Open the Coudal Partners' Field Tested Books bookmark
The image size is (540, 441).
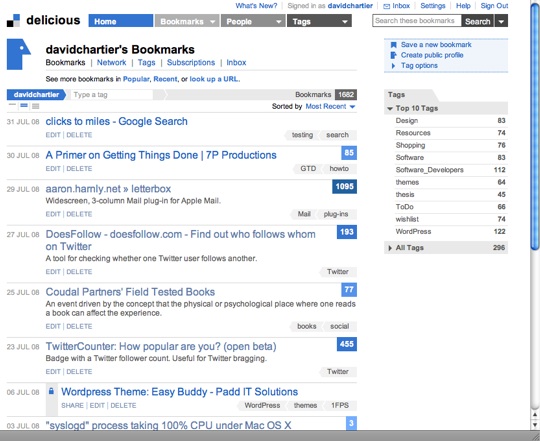point(130,292)
